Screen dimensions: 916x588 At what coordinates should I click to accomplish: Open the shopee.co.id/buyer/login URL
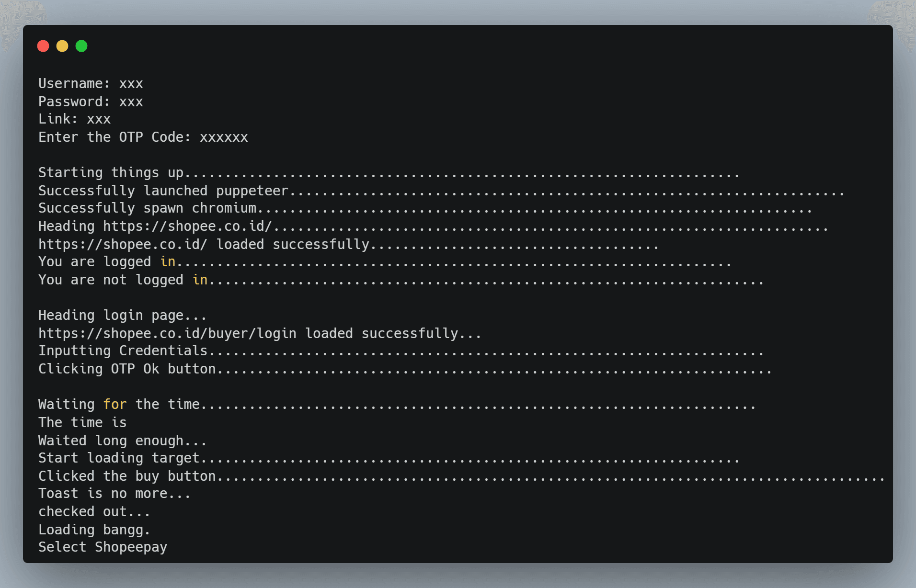coord(167,333)
